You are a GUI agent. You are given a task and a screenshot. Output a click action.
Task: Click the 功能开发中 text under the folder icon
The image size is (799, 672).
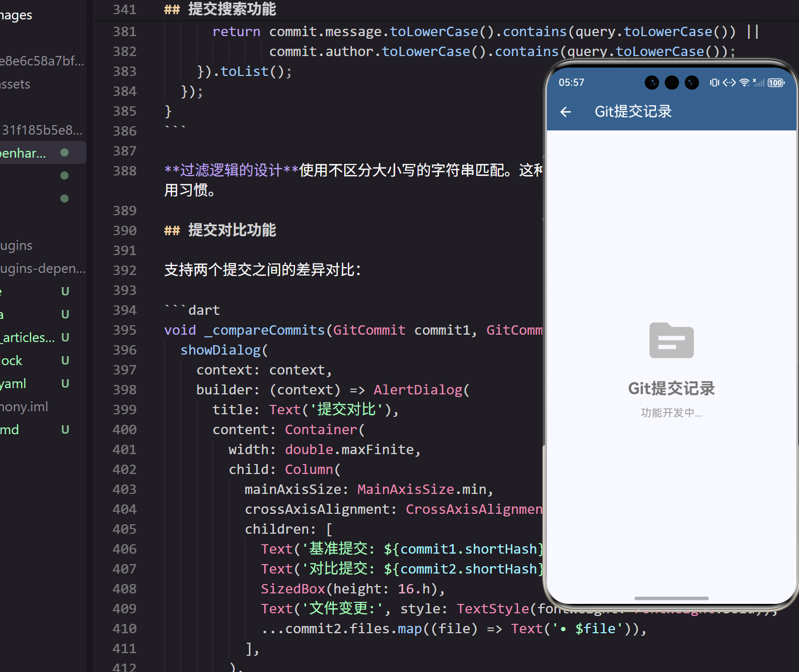click(x=671, y=412)
